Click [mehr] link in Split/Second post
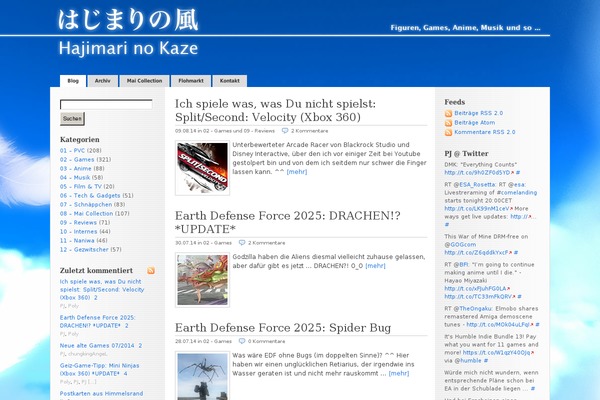 (297, 172)
